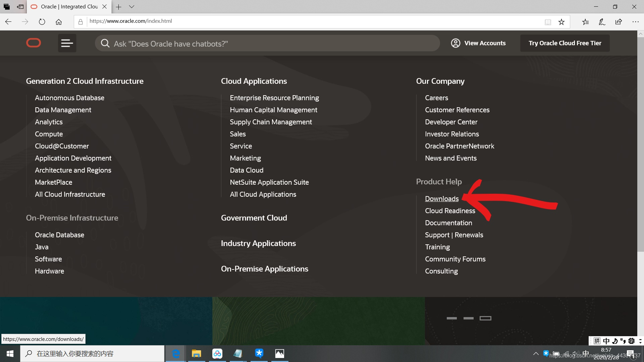The width and height of the screenshot is (644, 362).
Task: Click the home button icon
Action: (58, 21)
